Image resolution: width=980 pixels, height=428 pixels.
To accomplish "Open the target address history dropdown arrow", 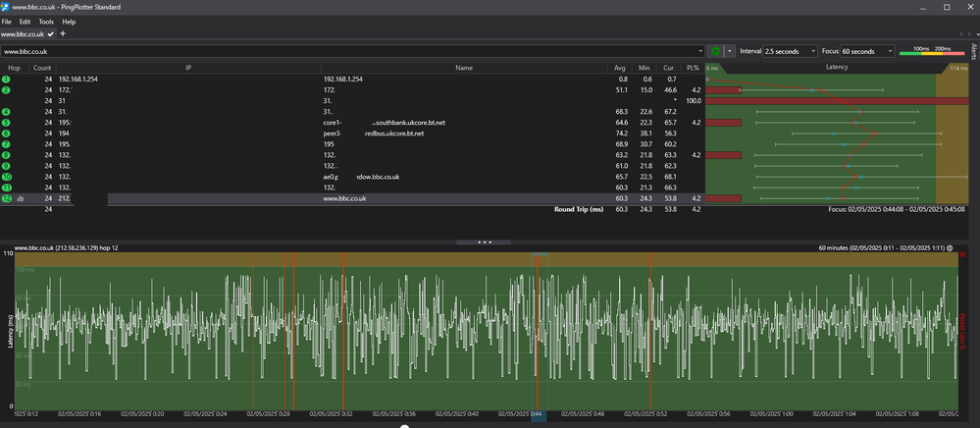I will coord(700,51).
